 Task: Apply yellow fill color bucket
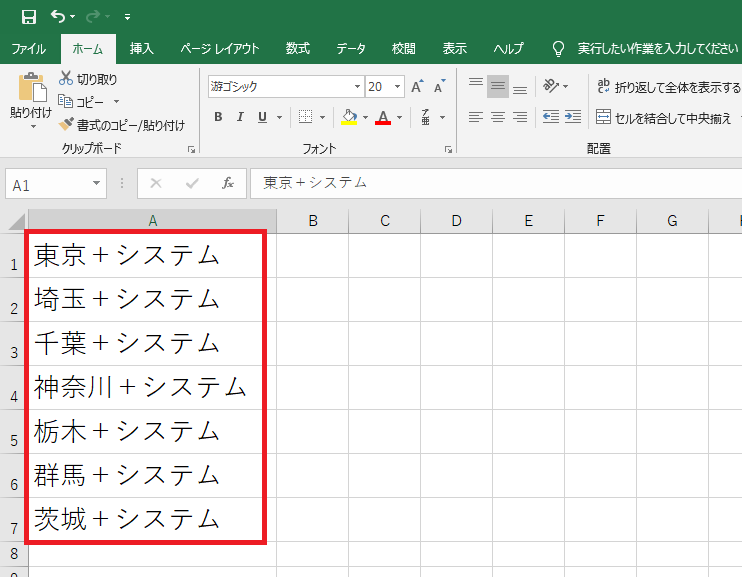click(x=349, y=117)
